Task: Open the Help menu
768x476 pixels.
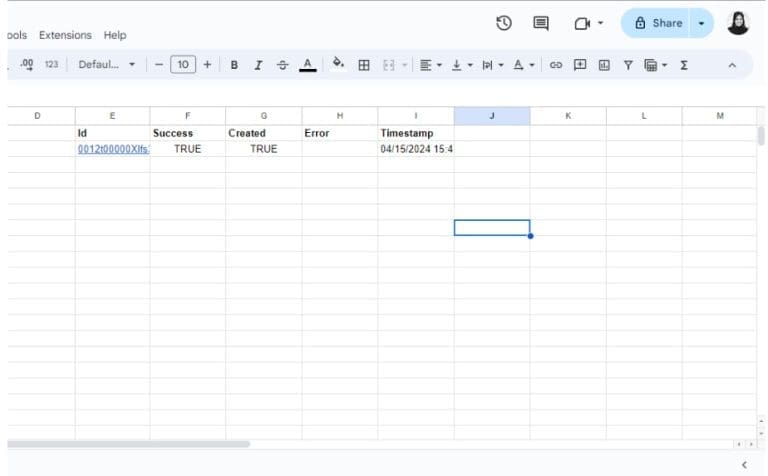Action: coord(115,35)
